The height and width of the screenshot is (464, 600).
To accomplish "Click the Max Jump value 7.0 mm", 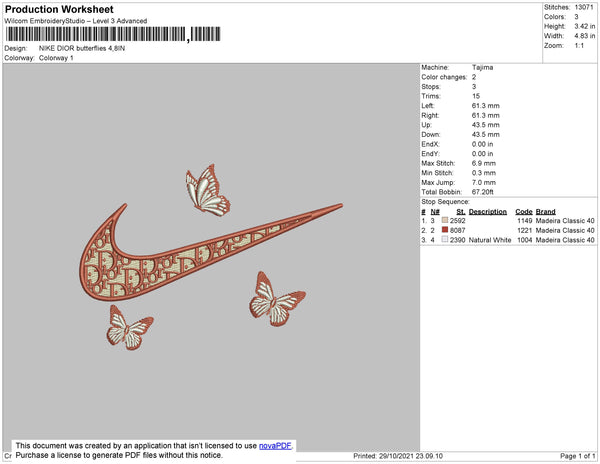I will (484, 182).
